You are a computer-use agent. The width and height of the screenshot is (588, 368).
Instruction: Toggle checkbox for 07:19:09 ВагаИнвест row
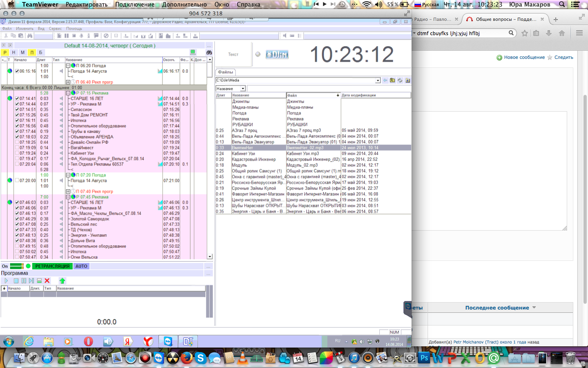[17, 148]
